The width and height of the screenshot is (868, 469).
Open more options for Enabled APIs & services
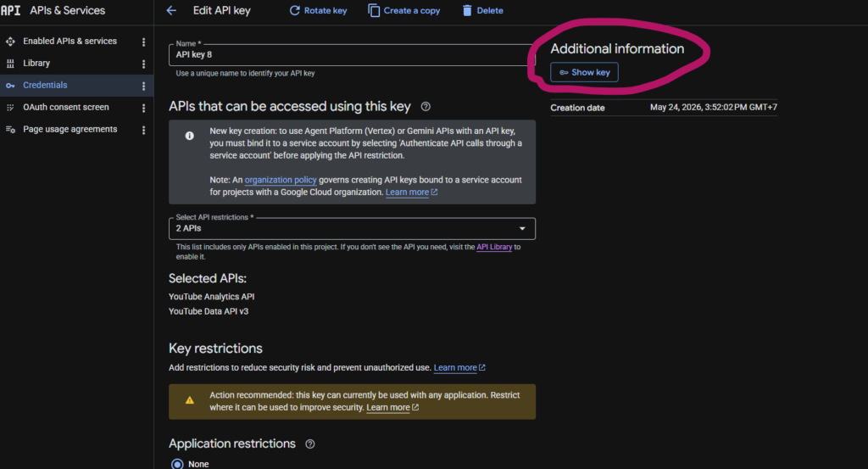click(x=143, y=42)
